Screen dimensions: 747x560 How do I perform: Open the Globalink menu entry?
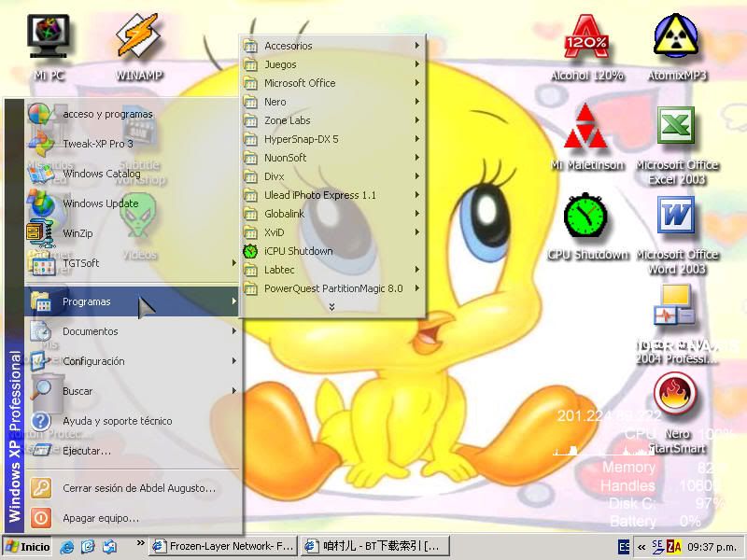pyautogui.click(x=332, y=214)
